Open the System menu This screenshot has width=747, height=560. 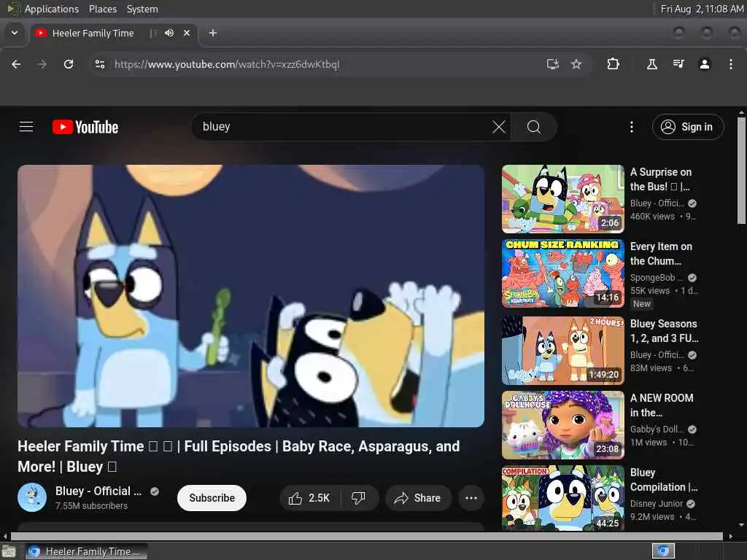click(x=142, y=9)
